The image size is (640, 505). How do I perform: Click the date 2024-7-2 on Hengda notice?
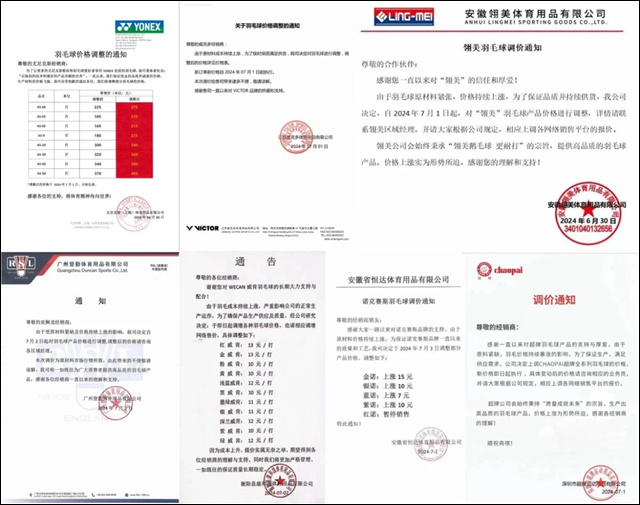pos(427,452)
